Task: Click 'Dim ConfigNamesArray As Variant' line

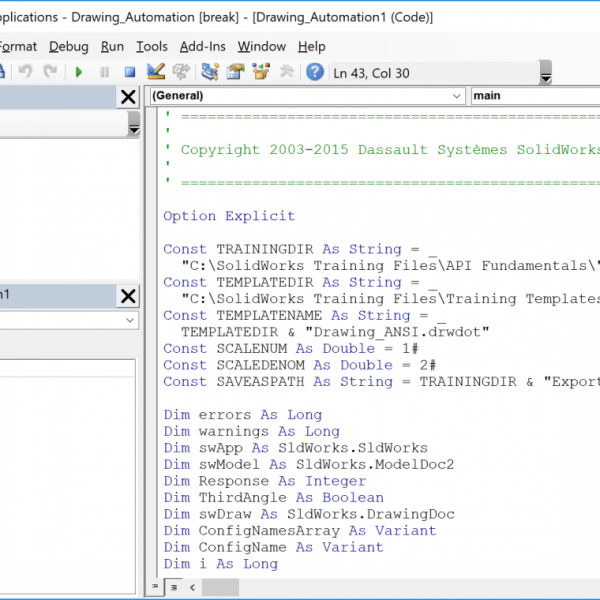Action: point(300,531)
